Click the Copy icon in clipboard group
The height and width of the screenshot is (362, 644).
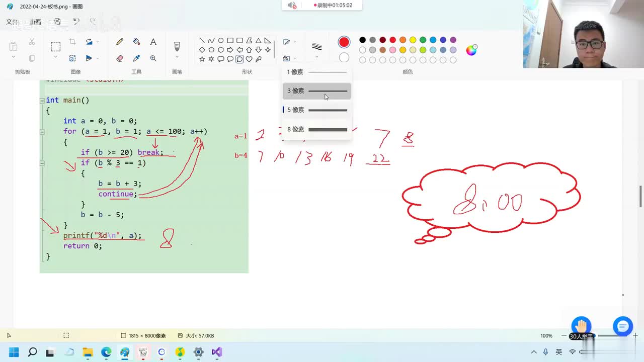32,58
